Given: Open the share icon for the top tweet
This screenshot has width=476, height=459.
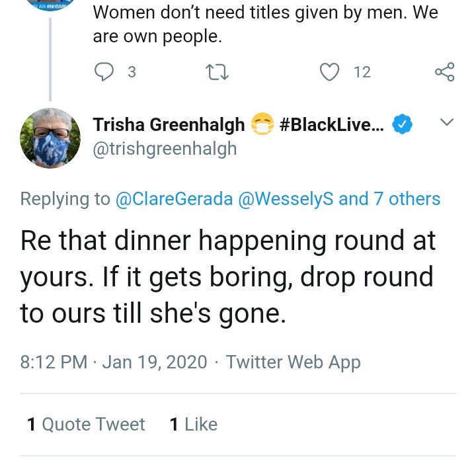Looking at the screenshot, I should (x=445, y=72).
